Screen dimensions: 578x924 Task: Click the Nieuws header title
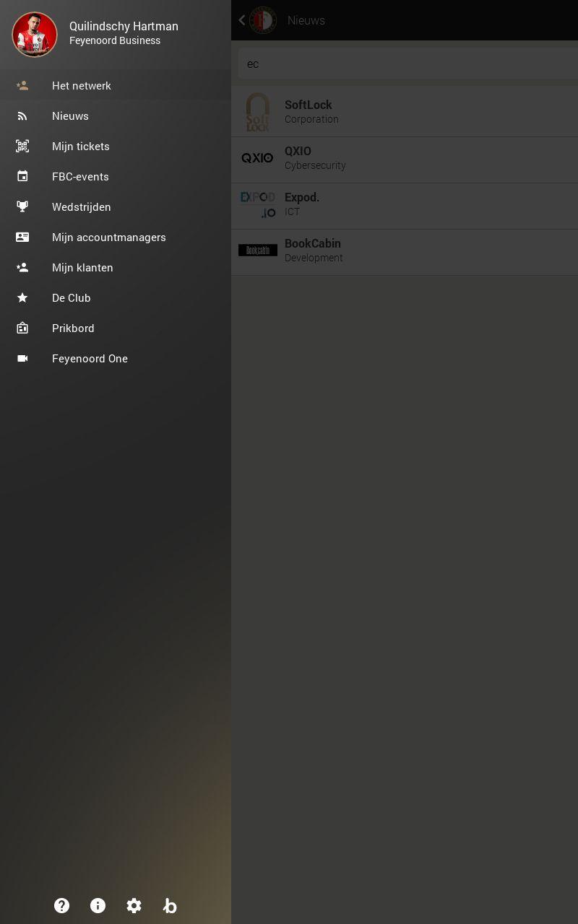[306, 20]
